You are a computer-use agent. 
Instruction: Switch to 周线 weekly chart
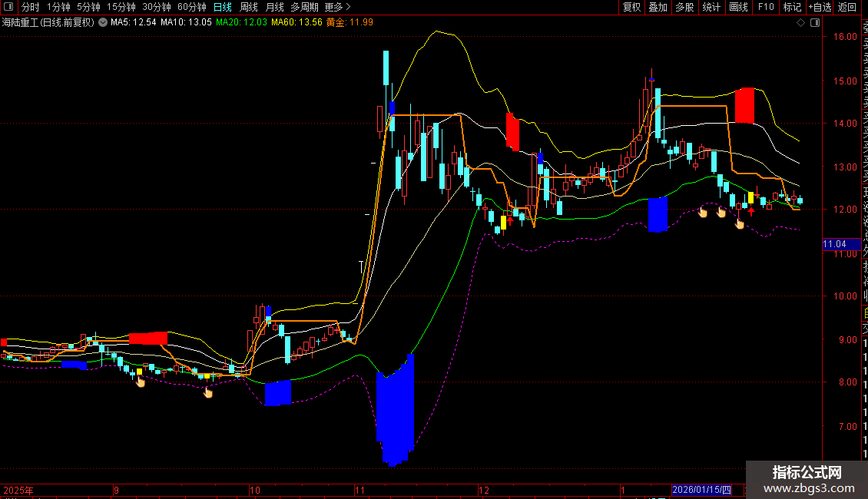(249, 7)
